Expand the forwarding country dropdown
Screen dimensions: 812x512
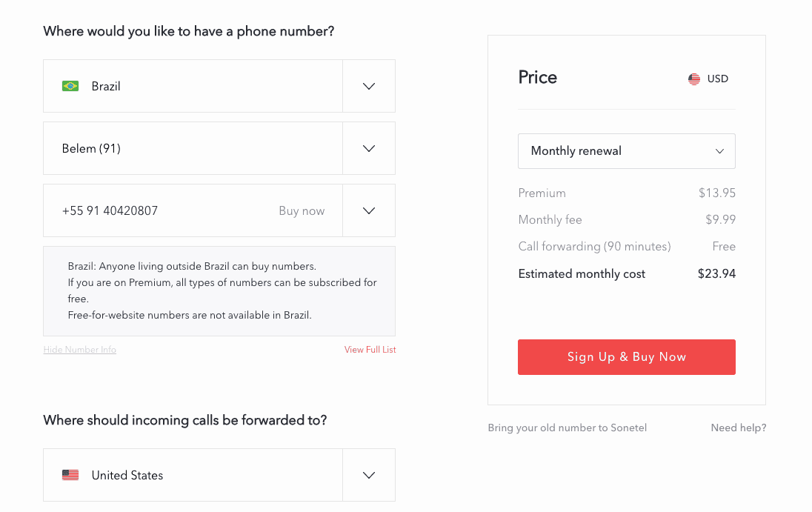click(368, 475)
